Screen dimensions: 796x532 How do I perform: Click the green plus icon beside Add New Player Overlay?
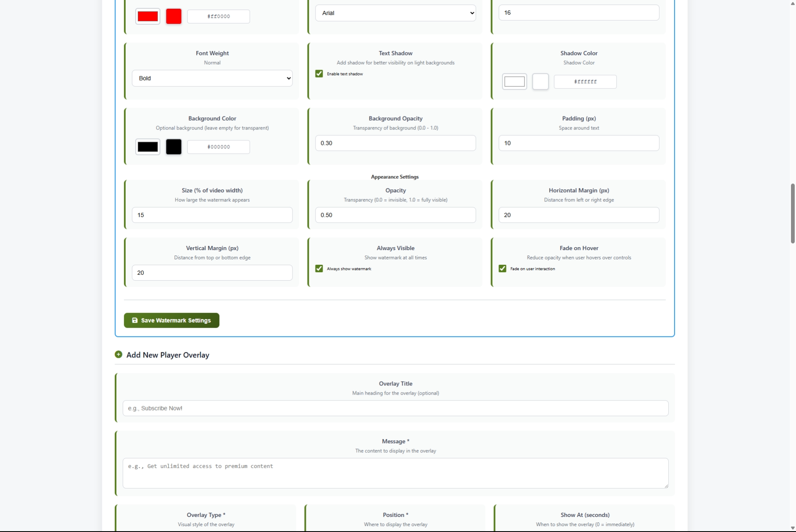(x=119, y=354)
